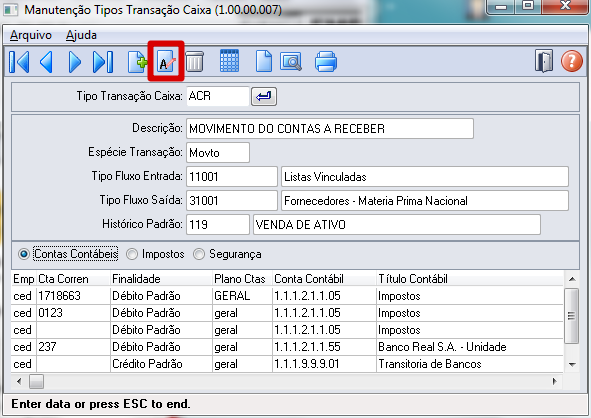Screen dimensions: 591x418
Task: Click horizontal scrollbar right arrow
Action: point(554,381)
